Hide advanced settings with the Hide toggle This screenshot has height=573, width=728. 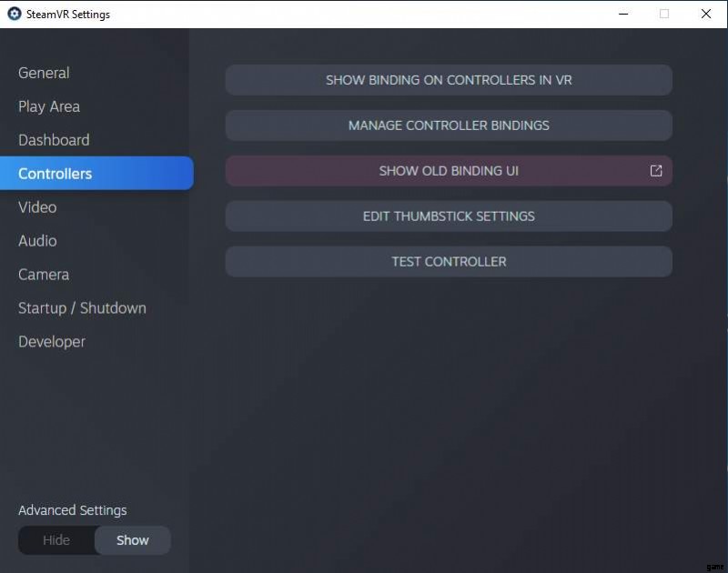click(x=56, y=540)
